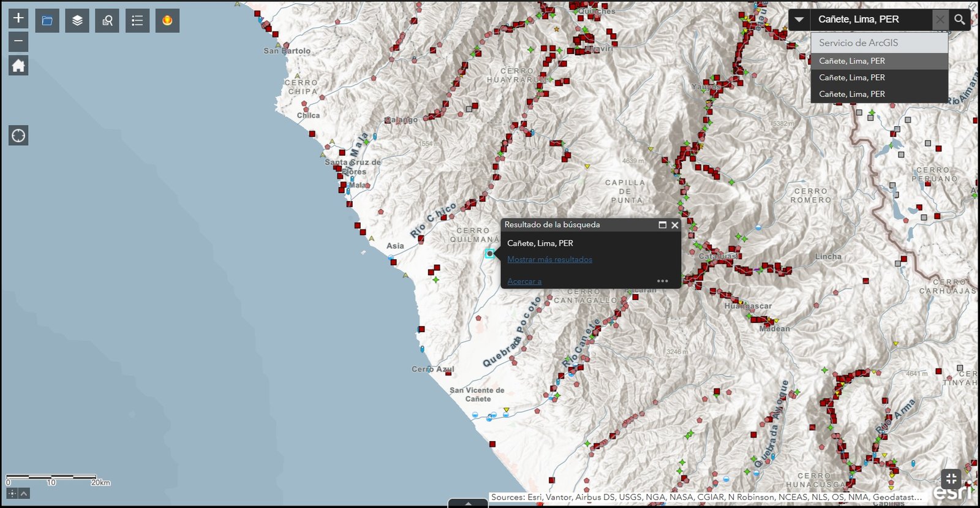This screenshot has width=980, height=508.
Task: Open popup actions ellipsis menu
Action: [x=662, y=281]
